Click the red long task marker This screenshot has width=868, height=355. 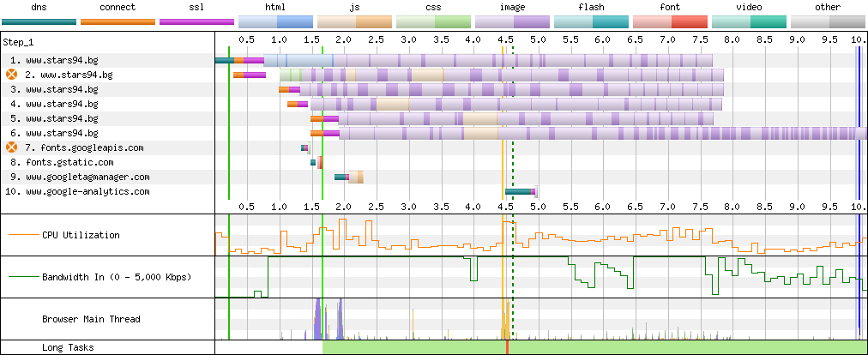(507, 348)
